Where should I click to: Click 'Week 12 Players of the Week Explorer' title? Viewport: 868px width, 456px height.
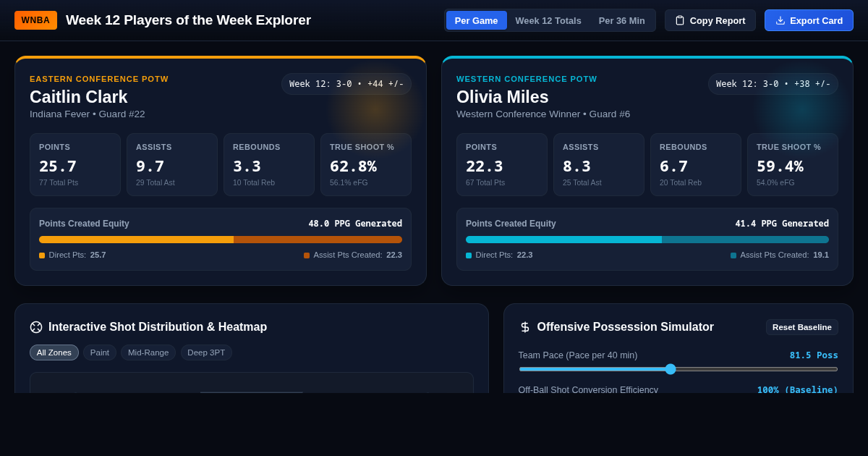point(189,20)
